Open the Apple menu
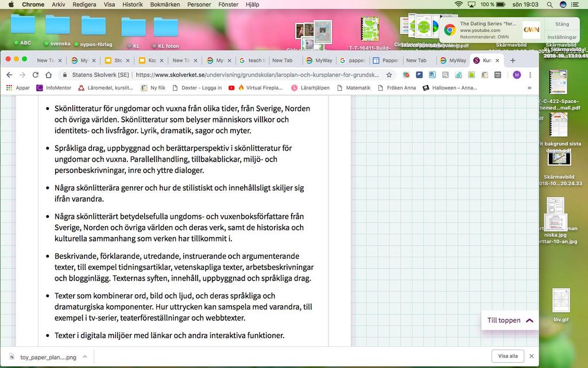This screenshot has width=588, height=368. pyautogui.click(x=10, y=5)
